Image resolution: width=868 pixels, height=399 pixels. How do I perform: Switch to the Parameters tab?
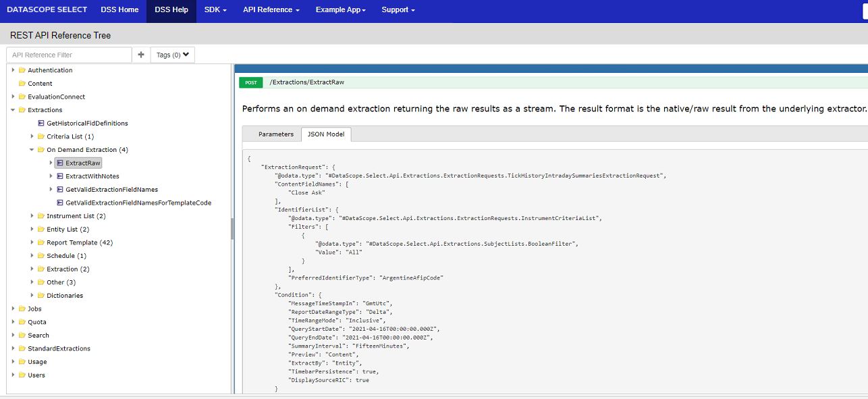click(276, 134)
